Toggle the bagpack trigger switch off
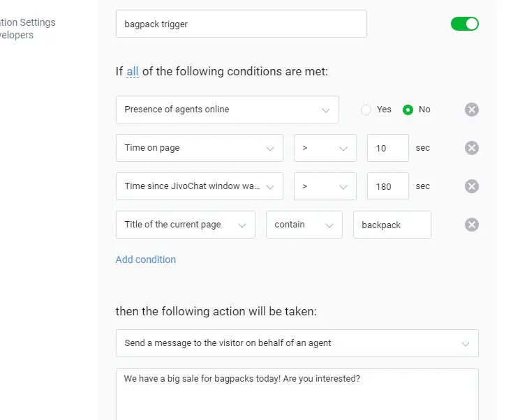Viewport: 520px width, 420px height. click(x=465, y=24)
